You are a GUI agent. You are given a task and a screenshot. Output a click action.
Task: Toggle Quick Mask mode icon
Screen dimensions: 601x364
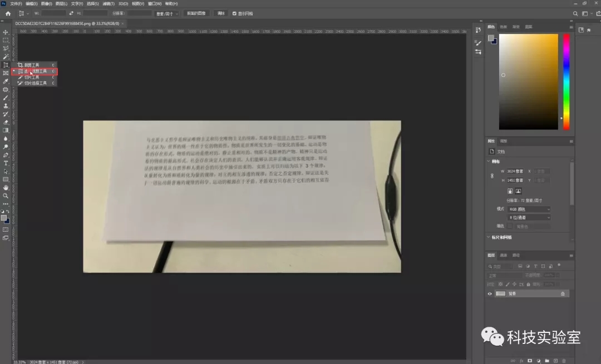click(6, 230)
